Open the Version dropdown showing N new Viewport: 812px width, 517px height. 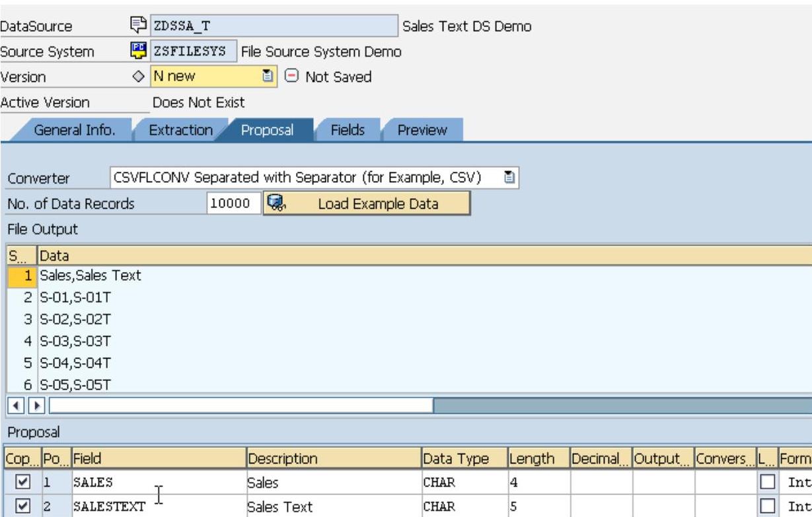coord(268,77)
